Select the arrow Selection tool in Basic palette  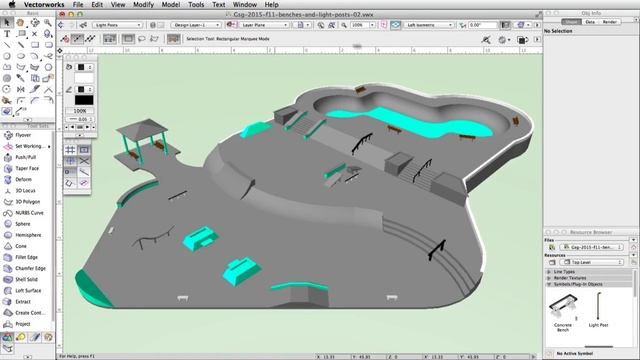click(7, 22)
